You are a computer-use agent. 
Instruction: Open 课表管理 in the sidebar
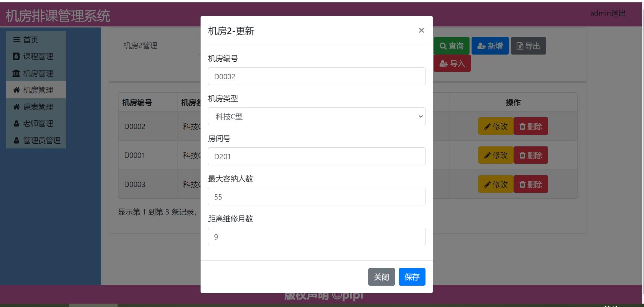click(36, 107)
